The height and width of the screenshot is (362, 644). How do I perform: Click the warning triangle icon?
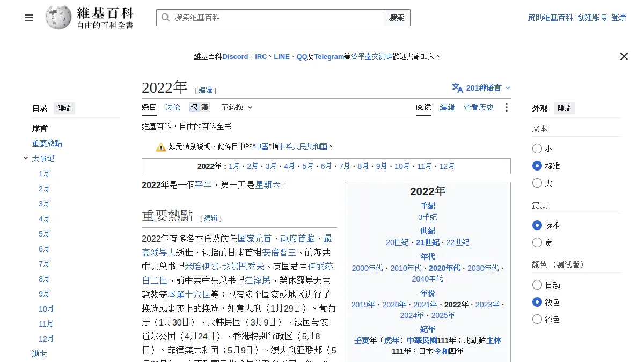161,146
